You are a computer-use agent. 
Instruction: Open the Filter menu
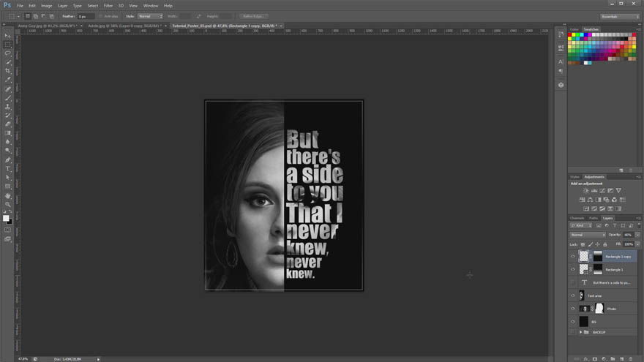(x=108, y=6)
